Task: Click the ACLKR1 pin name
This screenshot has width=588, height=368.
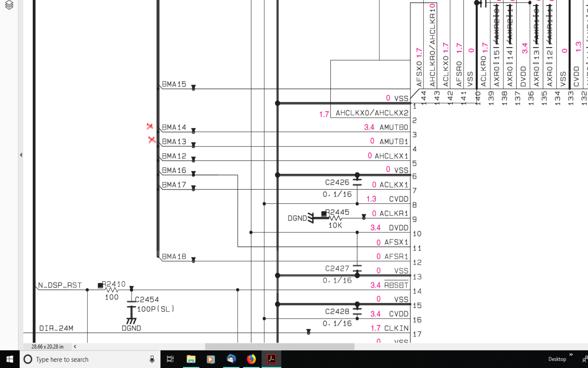Action: click(394, 213)
